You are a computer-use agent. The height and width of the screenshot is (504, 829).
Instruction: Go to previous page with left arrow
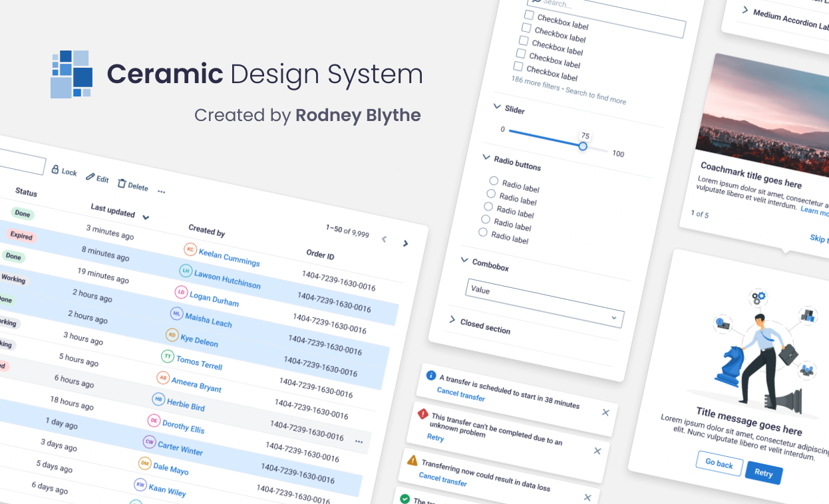coord(384,239)
